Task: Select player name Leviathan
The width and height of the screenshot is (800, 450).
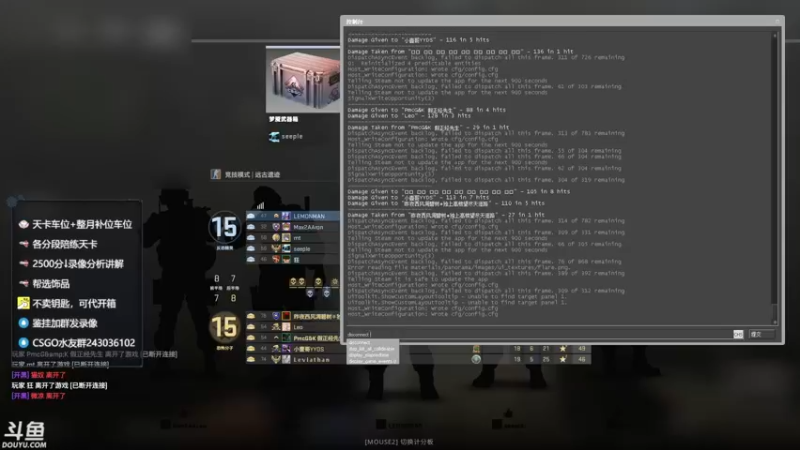Action: tap(311, 359)
